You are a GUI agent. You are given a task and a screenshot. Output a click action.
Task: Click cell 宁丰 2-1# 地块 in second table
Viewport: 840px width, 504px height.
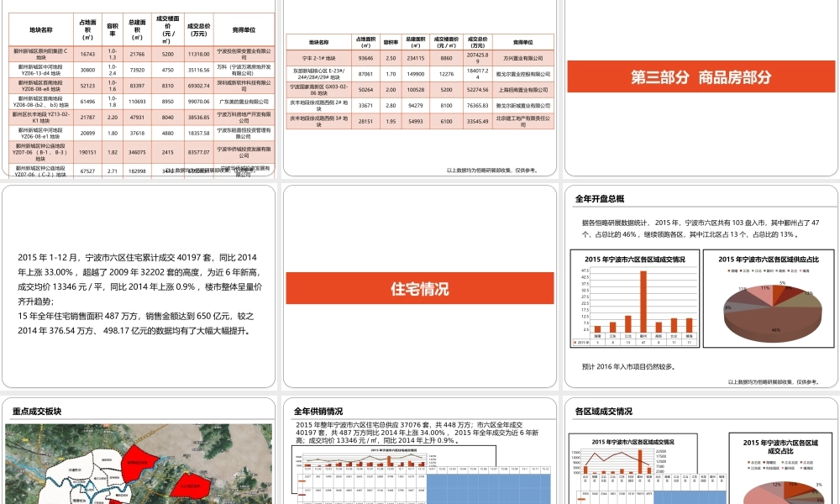tap(318, 59)
